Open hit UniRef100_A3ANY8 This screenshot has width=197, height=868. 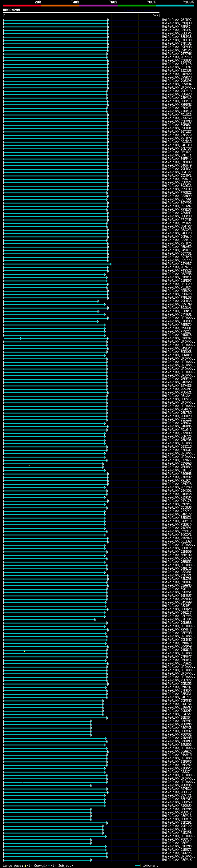pos(177,311)
